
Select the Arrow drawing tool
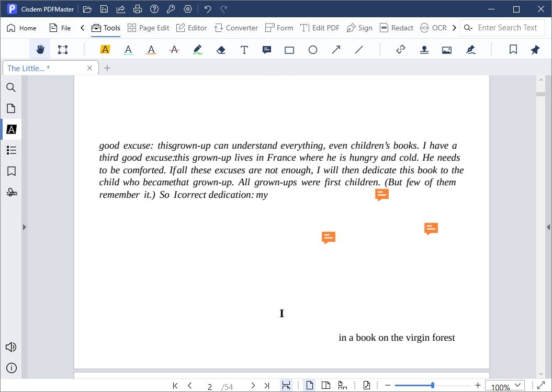336,50
